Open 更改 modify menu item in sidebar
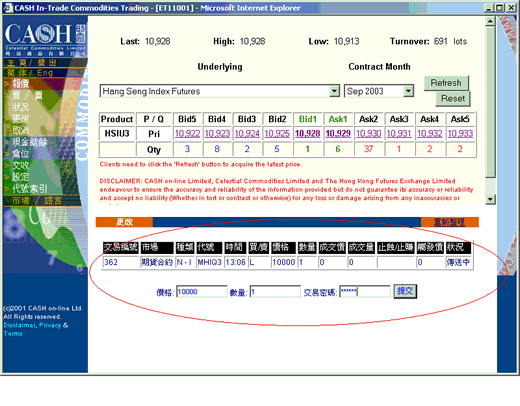This screenshot has height=406, width=520. [x=21, y=119]
